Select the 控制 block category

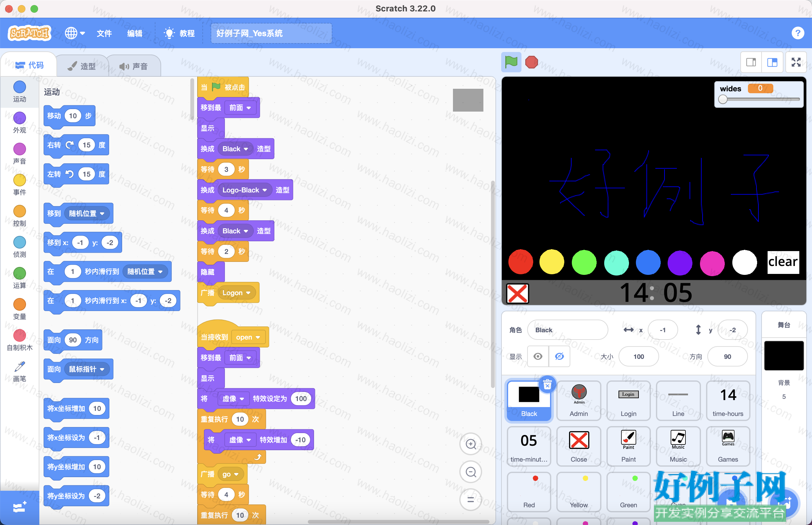point(19,216)
